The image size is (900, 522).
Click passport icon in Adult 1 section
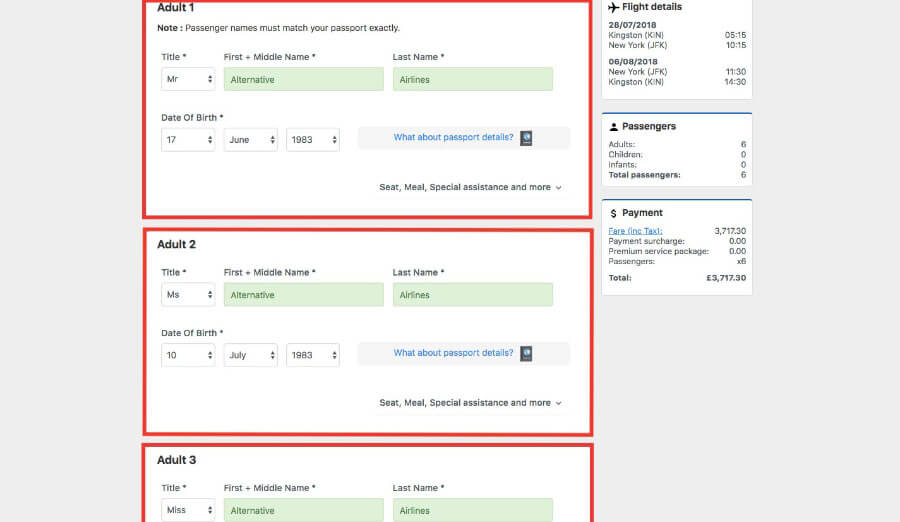click(526, 138)
